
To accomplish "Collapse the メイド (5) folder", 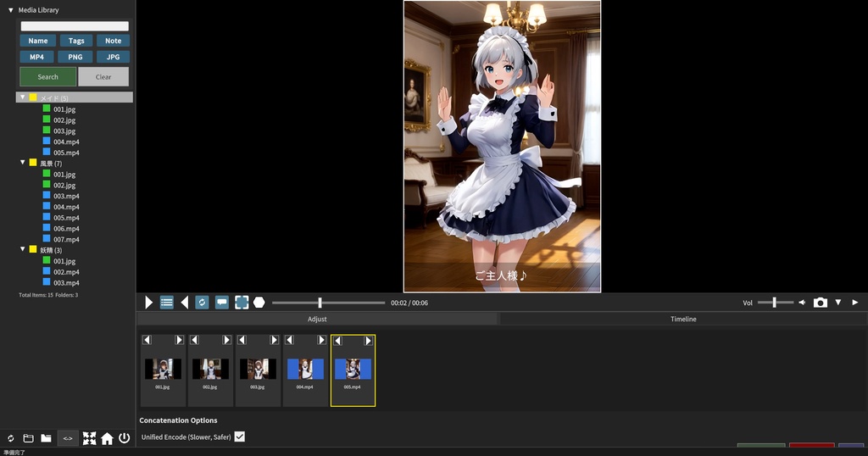I will 23,97.
